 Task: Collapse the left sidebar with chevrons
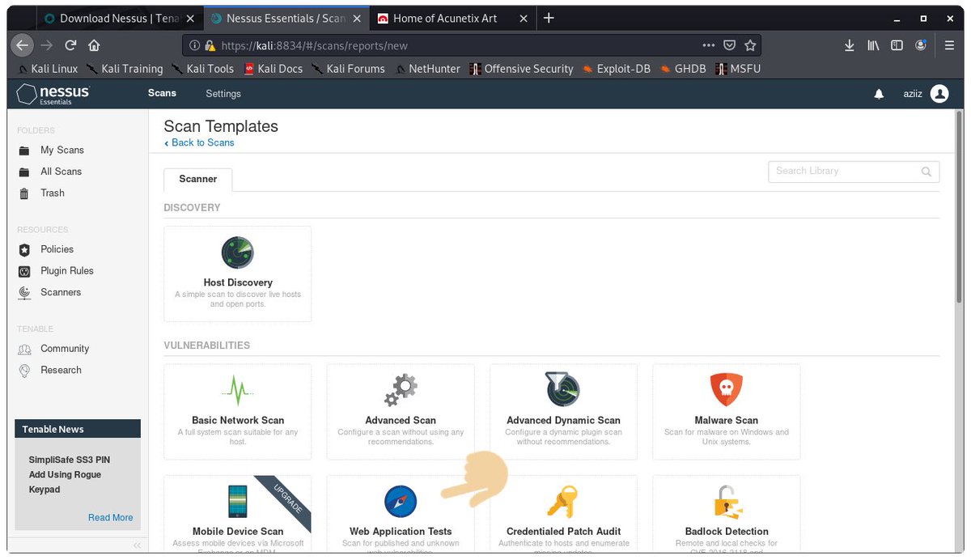click(137, 545)
